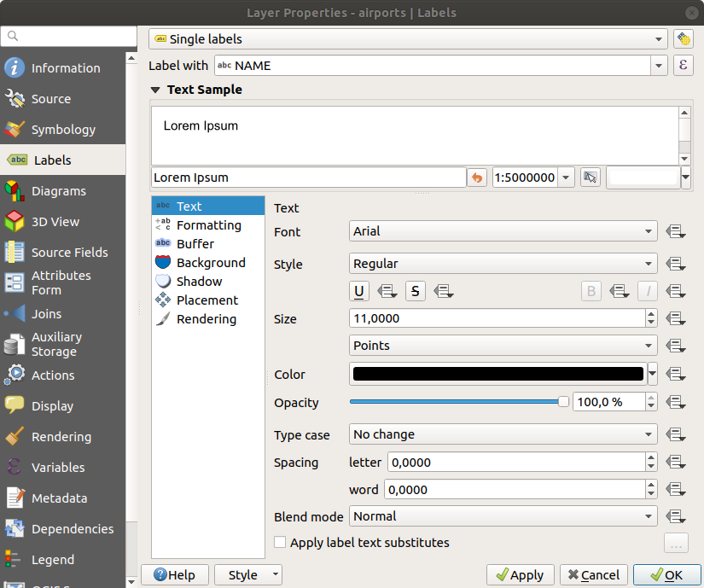The width and height of the screenshot is (704, 588).
Task: Open the 3D View section
Action: pyautogui.click(x=63, y=222)
